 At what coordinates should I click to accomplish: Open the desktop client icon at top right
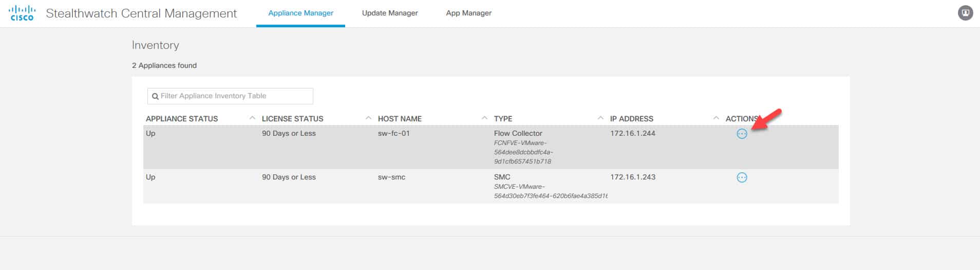pos(965,13)
